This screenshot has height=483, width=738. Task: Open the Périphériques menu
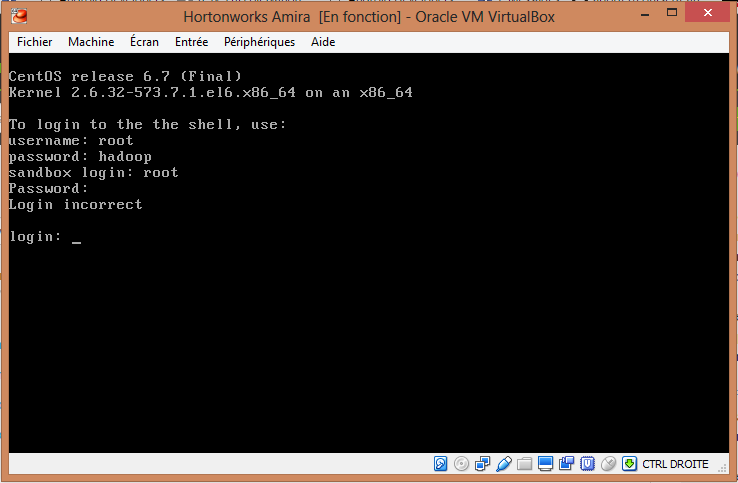pos(259,42)
